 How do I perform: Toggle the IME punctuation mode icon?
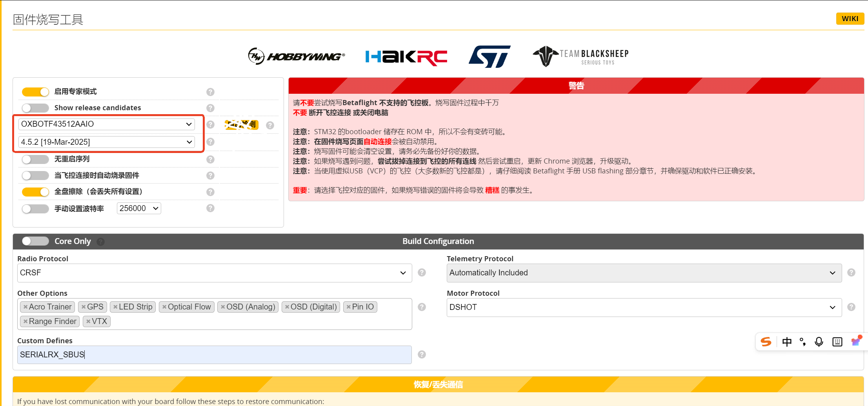coord(802,342)
